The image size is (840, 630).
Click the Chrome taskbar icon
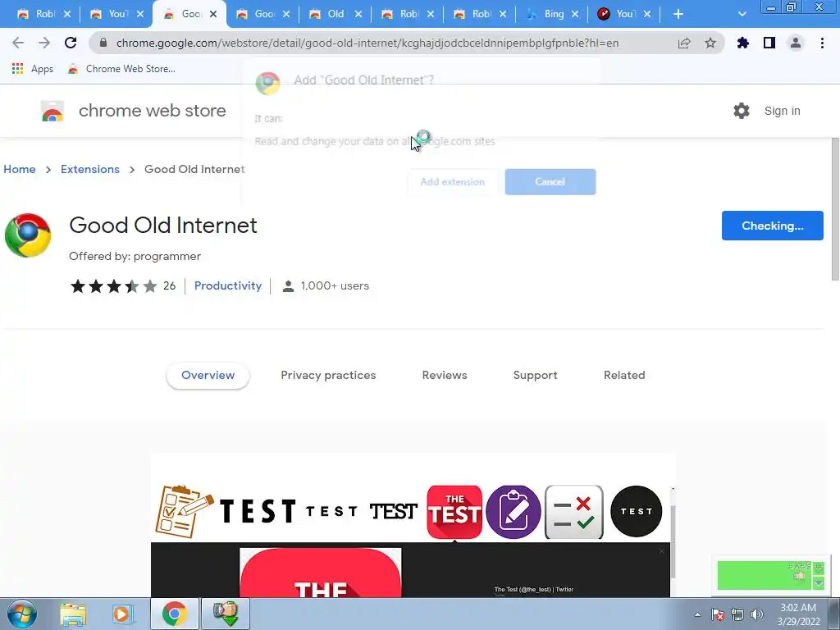(x=174, y=614)
